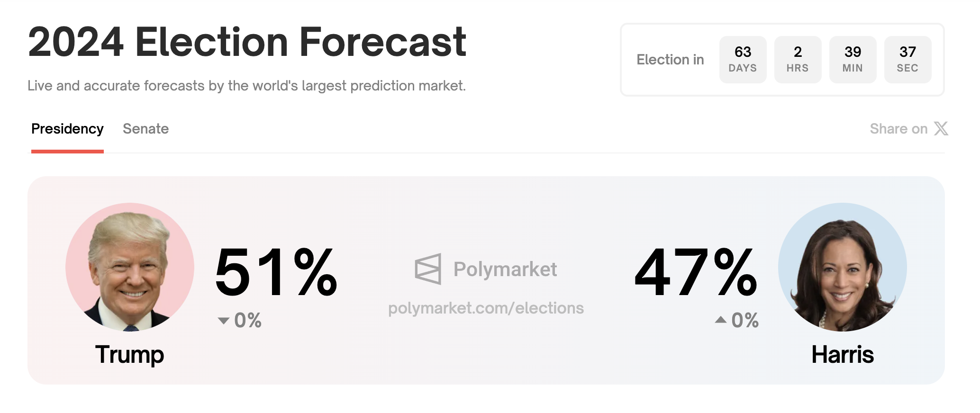This screenshot has height=413, width=980.
Task: Click the X logo icon
Action: (941, 129)
